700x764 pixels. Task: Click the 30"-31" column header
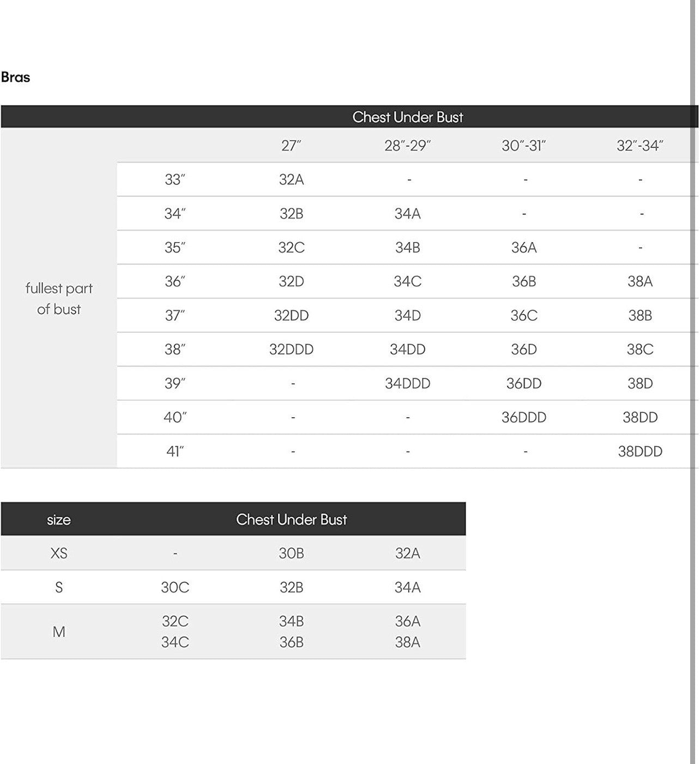(523, 146)
